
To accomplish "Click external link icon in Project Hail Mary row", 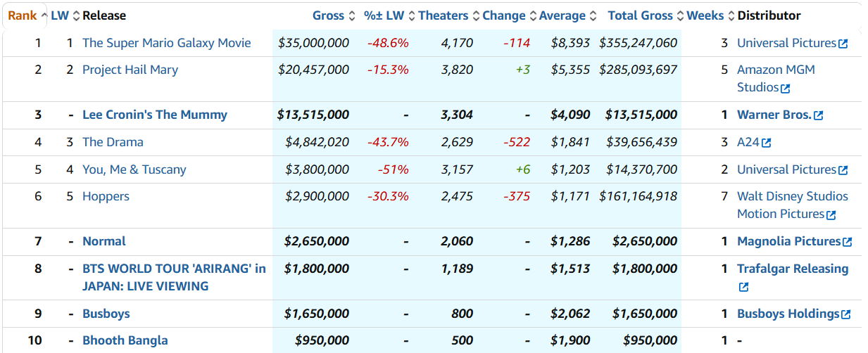I will (786, 89).
